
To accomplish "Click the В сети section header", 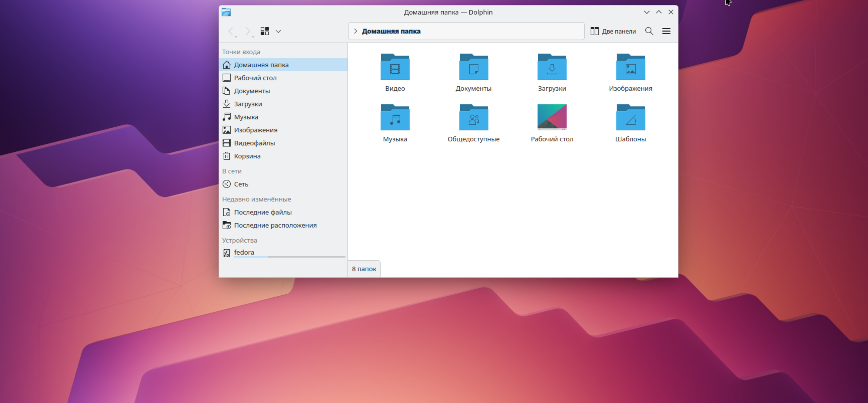I will tap(232, 171).
